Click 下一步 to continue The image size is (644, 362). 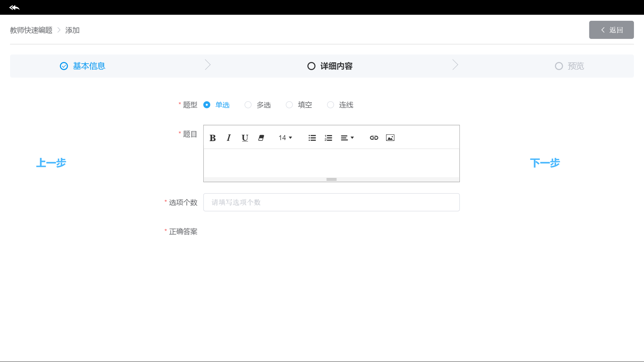[x=545, y=163]
